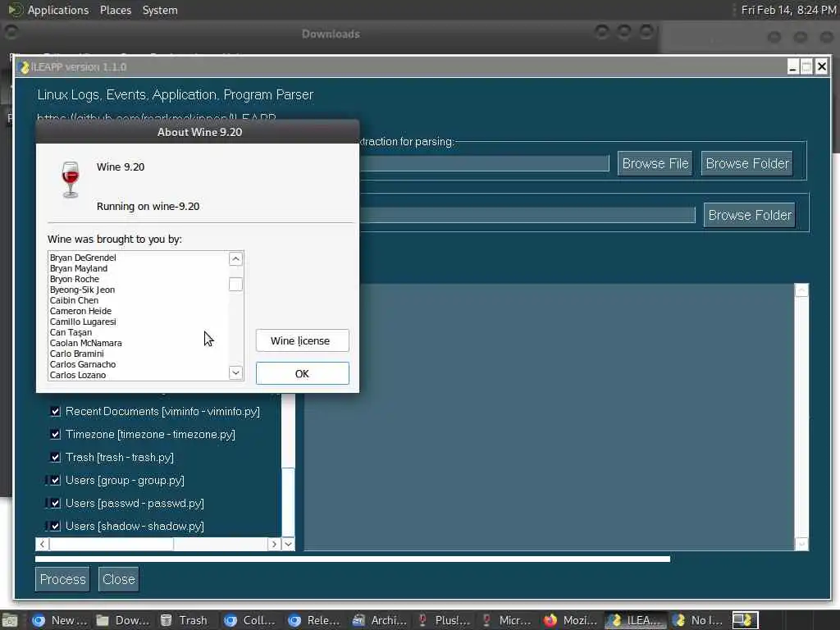
Task: Click OK in About Wine dialog
Action: tap(303, 373)
